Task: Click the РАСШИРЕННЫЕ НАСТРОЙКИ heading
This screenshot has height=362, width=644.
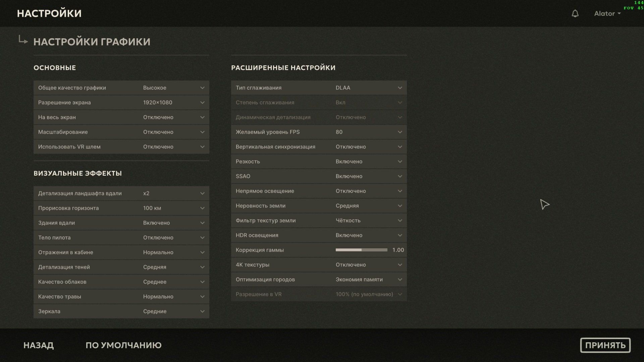Action: [283, 68]
